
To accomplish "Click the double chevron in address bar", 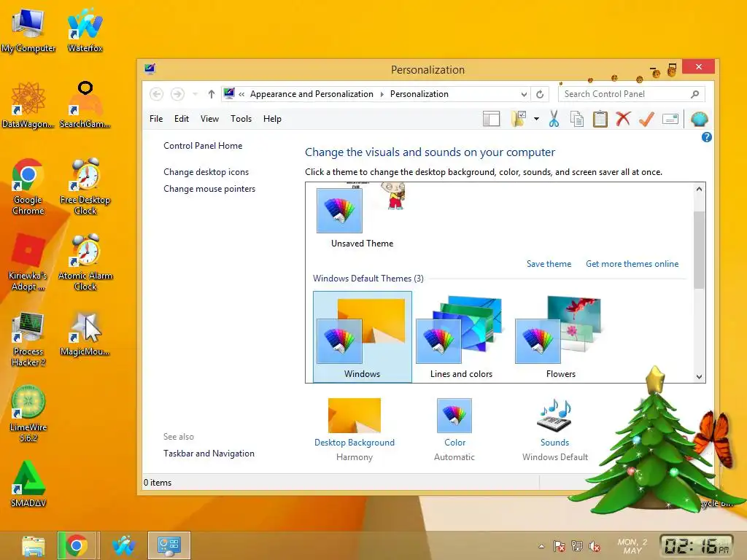I will 241,94.
